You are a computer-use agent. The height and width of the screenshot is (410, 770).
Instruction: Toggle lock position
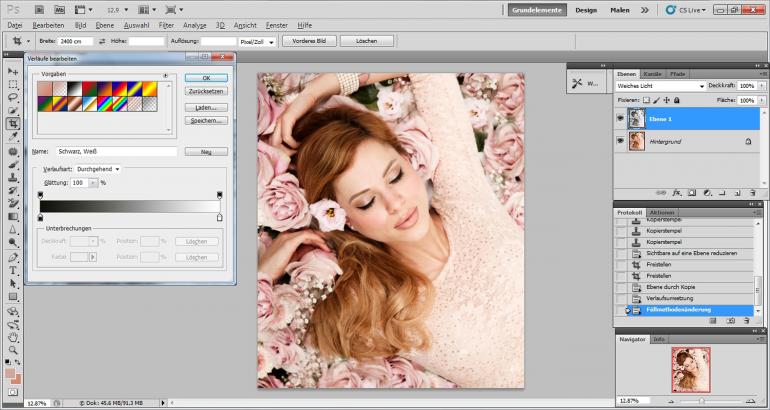click(x=666, y=100)
